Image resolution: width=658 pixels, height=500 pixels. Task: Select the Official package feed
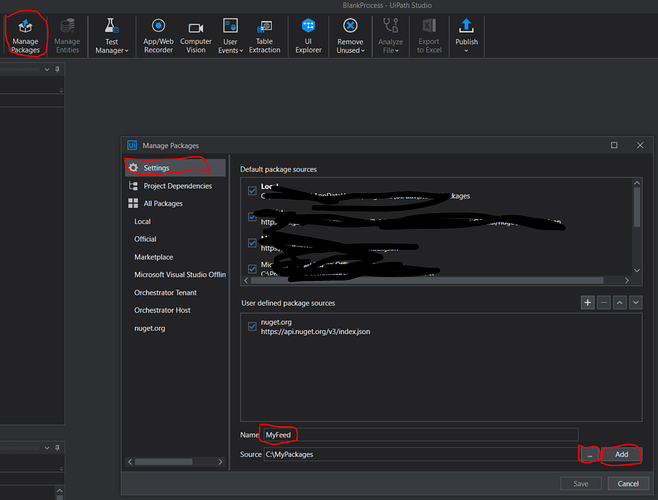pos(145,239)
